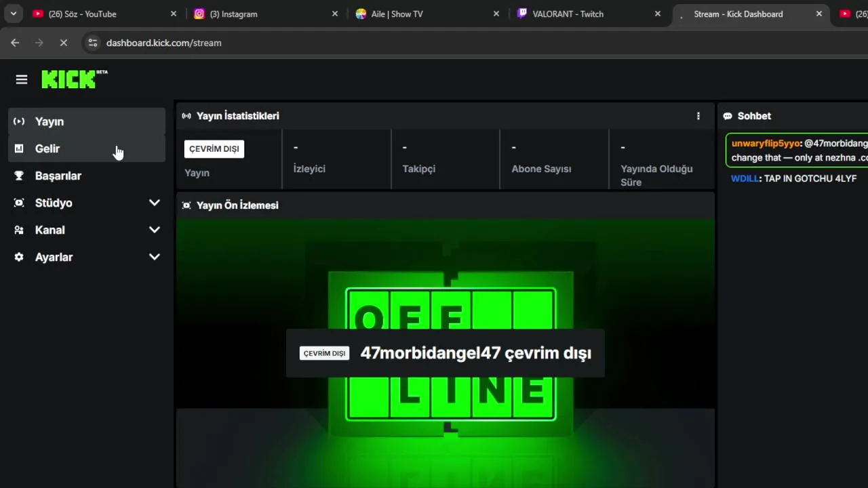Screen dimensions: 868x488
Task: Click the address bar URL dashboard.kick.com/stream
Action: pos(164,43)
